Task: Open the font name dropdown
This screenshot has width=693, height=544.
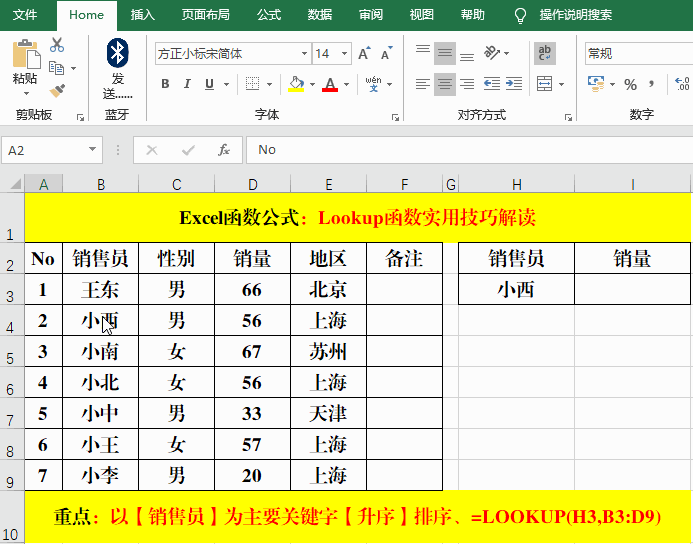Action: tap(304, 53)
